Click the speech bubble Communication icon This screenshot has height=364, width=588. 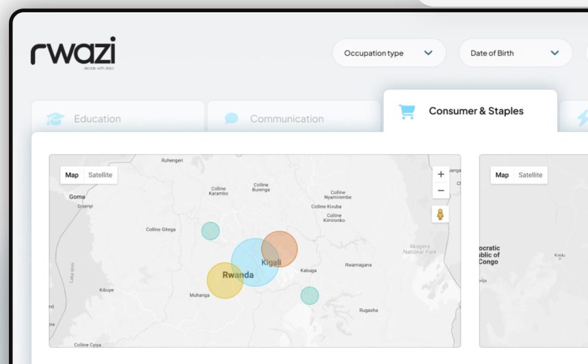[x=231, y=118]
